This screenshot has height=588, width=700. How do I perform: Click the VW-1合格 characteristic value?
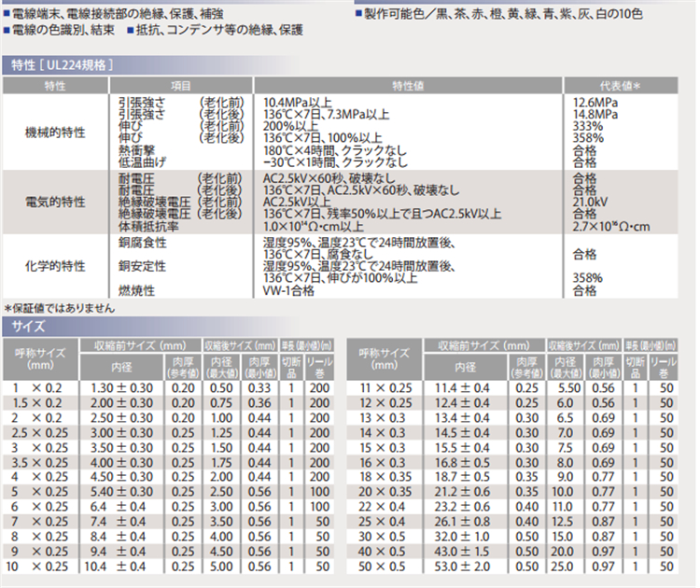point(290,290)
